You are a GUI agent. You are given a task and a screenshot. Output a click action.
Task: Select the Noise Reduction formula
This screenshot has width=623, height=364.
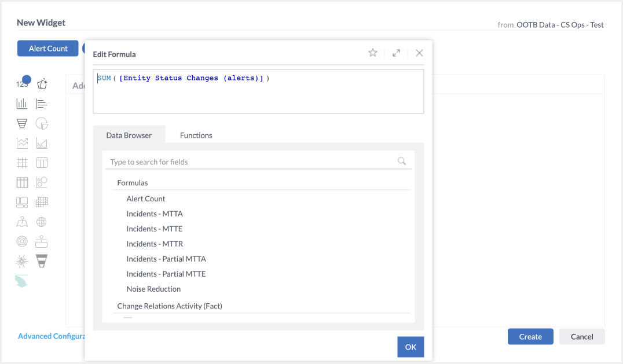pos(153,289)
